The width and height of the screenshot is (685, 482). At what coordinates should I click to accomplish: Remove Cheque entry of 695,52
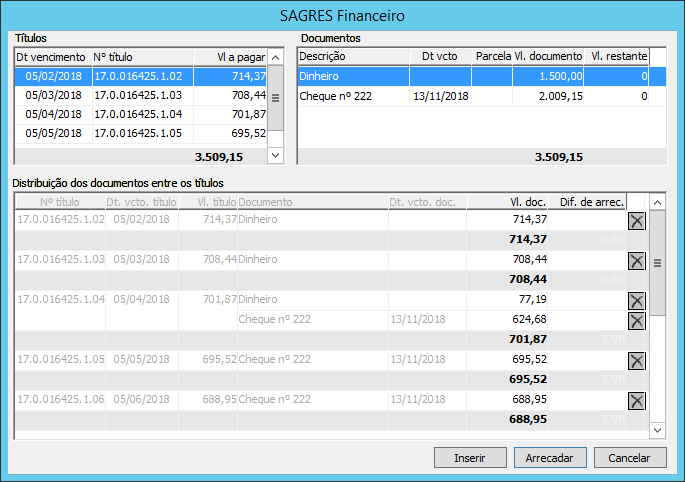pos(636,360)
